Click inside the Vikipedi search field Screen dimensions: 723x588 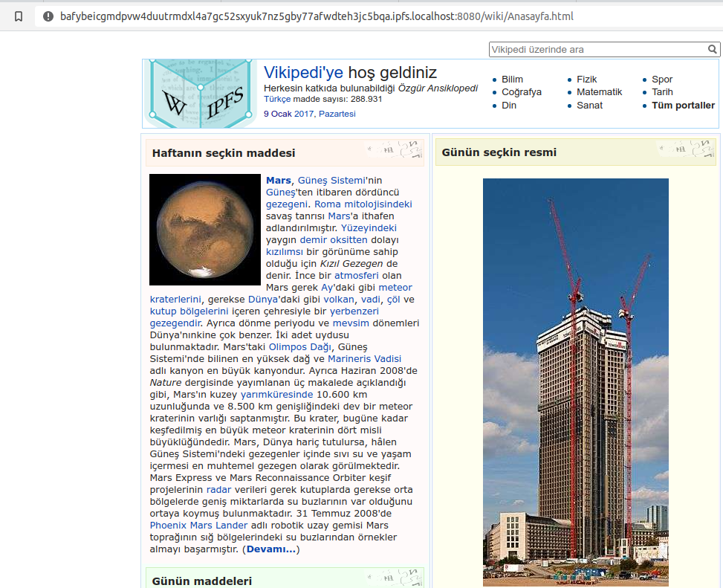tap(597, 50)
